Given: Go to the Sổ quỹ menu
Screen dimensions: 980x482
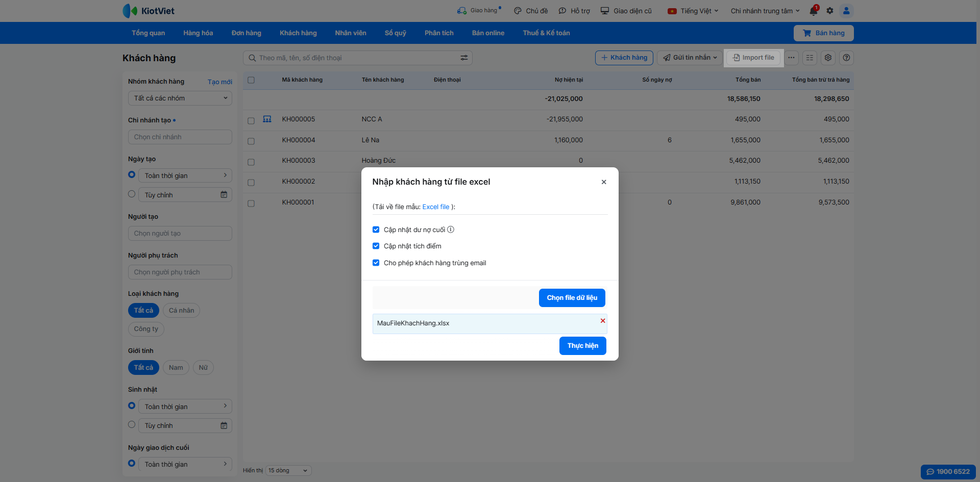Looking at the screenshot, I should coord(395,33).
